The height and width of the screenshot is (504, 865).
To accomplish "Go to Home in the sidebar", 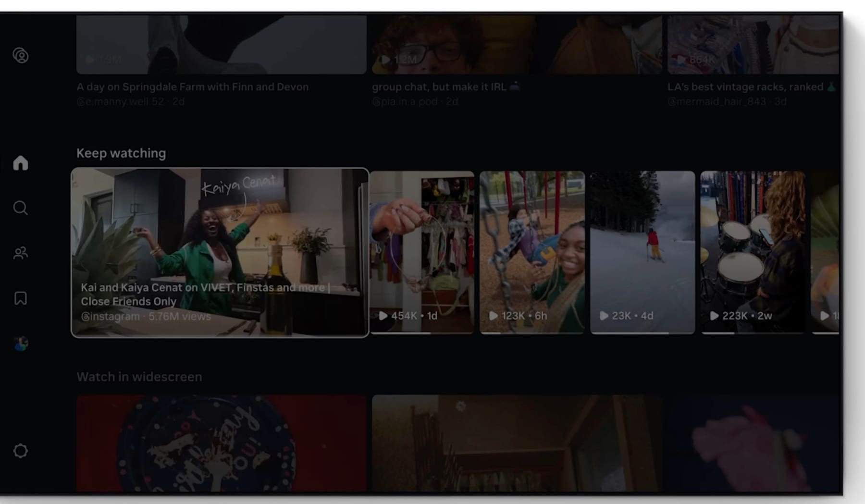I will tap(21, 163).
